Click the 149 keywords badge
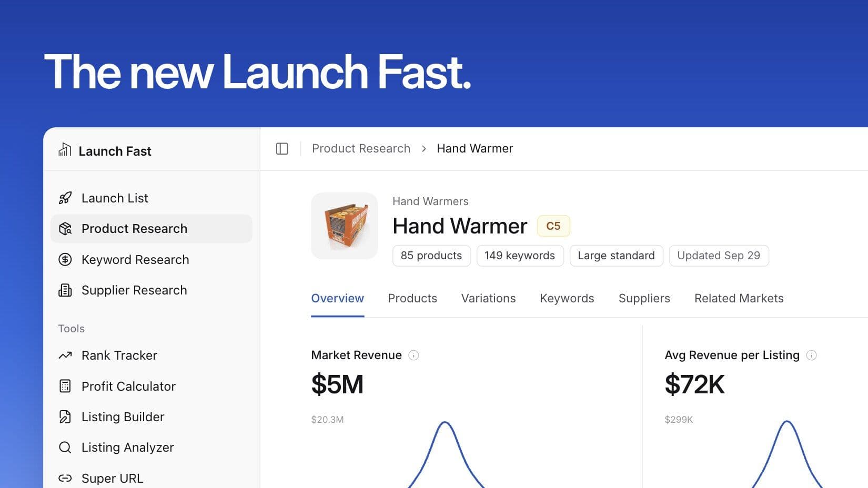This screenshot has height=488, width=868. [520, 256]
